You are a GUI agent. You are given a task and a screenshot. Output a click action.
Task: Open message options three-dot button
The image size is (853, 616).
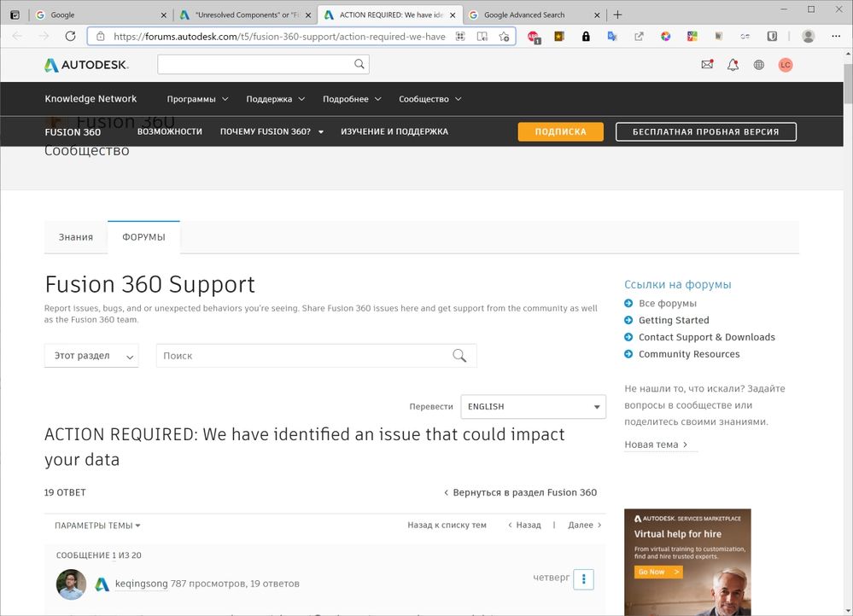[584, 579]
